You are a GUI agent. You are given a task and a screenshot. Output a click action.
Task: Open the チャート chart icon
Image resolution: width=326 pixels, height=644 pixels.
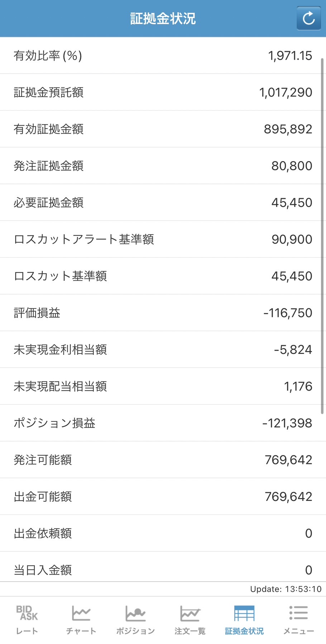point(81,613)
